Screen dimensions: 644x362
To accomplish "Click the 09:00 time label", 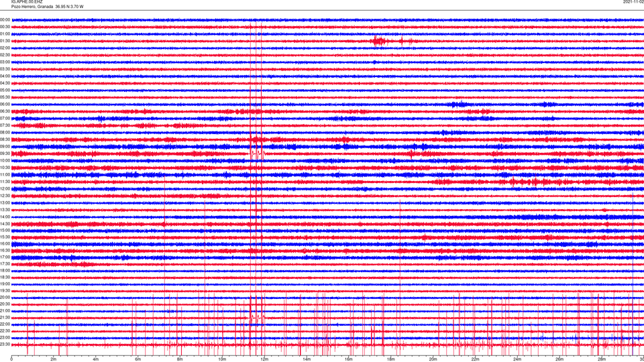I will click(5, 147).
